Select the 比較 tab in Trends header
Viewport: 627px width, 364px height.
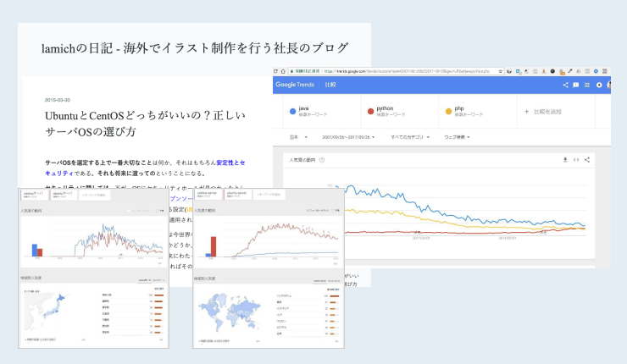click(x=330, y=85)
